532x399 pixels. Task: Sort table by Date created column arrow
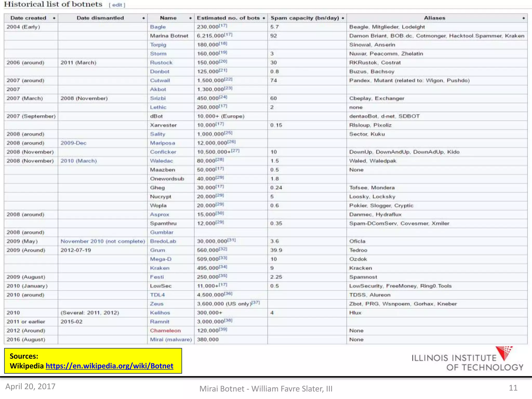point(54,18)
